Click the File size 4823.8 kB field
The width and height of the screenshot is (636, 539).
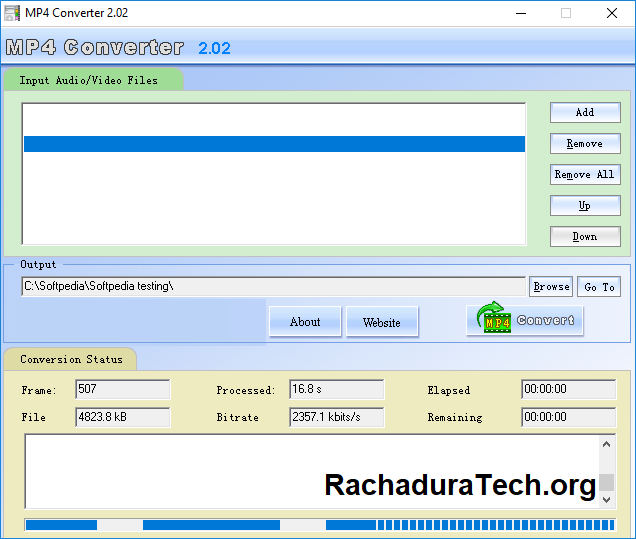pyautogui.click(x=122, y=417)
